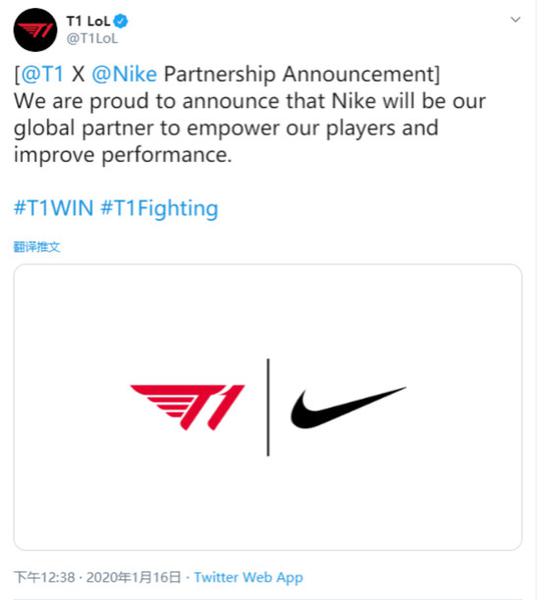550x600 pixels.
Task: Click the 'improve performance.' tweet line
Action: click(123, 155)
